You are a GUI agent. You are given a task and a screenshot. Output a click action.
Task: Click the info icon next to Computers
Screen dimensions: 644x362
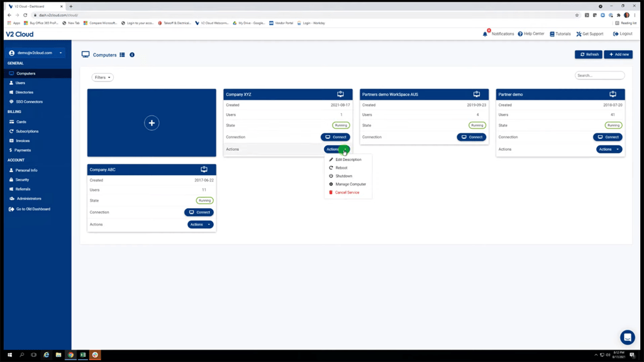tap(131, 55)
